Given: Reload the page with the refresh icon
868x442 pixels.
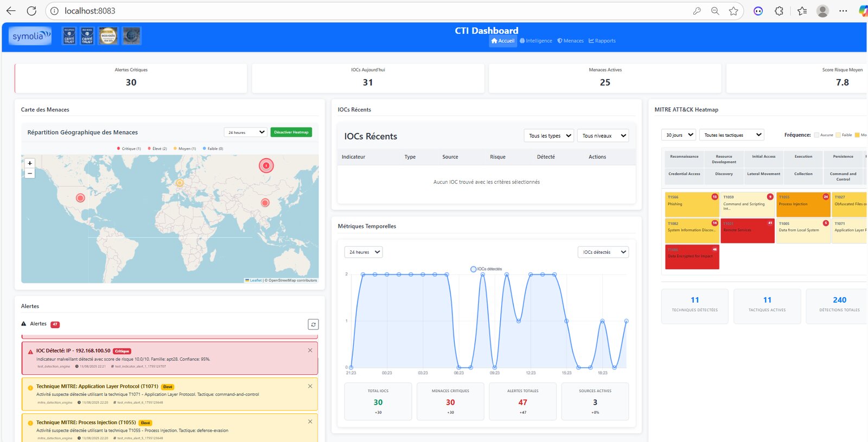Looking at the screenshot, I should [x=31, y=11].
